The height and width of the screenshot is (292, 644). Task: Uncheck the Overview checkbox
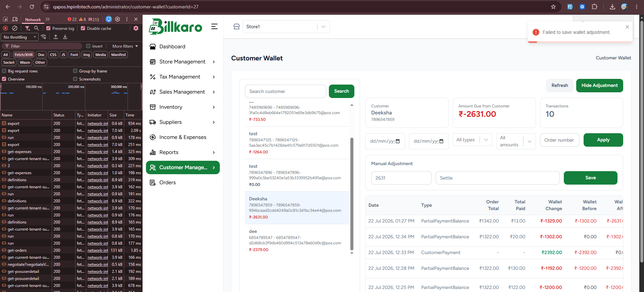coord(4,79)
